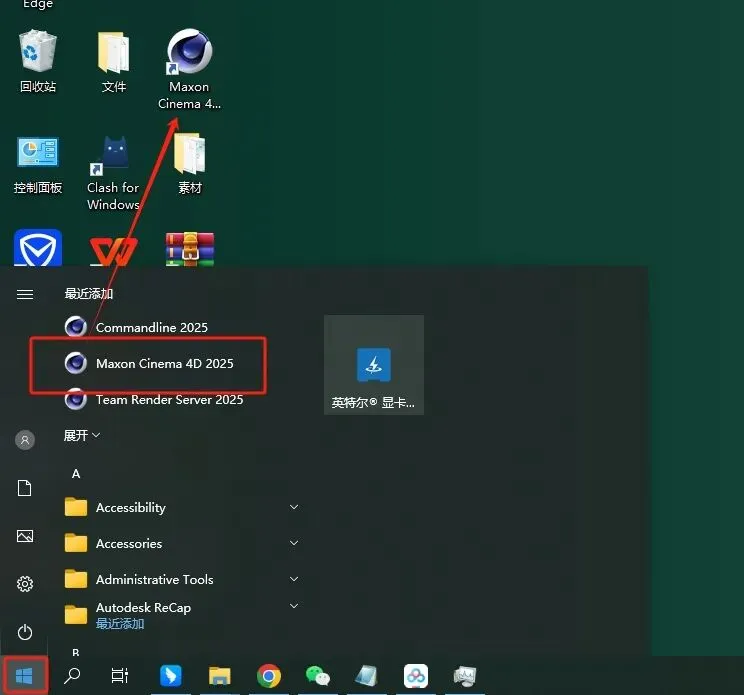Open Clash for Windows shortcut
Image resolution: width=744 pixels, height=695 pixels.
[113, 173]
